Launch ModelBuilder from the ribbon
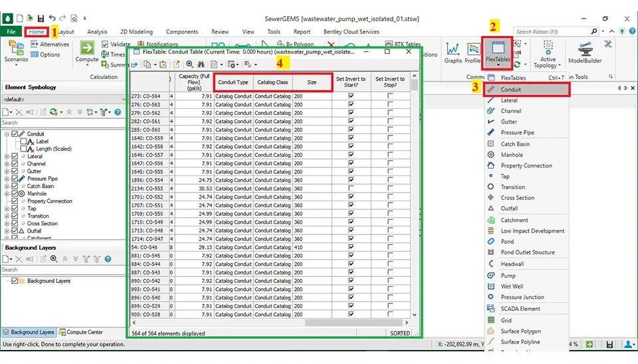 pyautogui.click(x=584, y=52)
